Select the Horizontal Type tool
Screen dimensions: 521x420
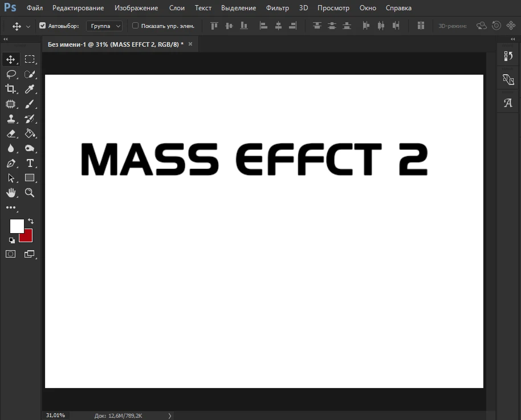pos(30,163)
